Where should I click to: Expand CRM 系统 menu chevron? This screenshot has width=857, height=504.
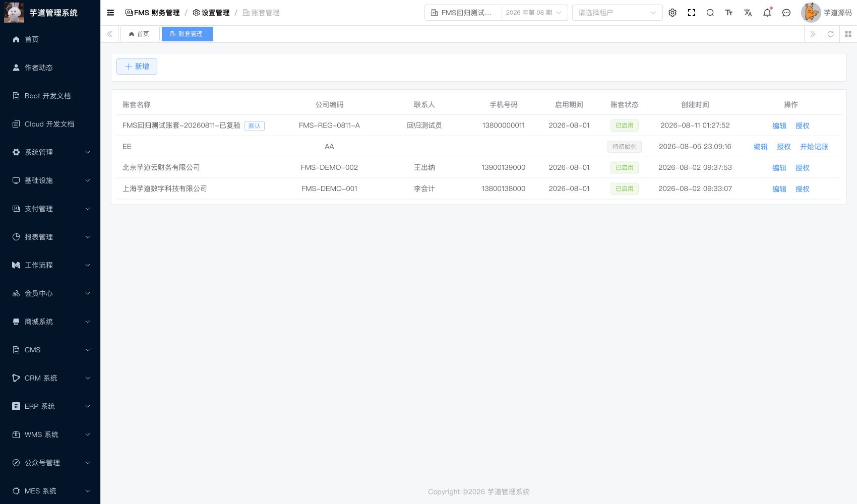tap(88, 378)
